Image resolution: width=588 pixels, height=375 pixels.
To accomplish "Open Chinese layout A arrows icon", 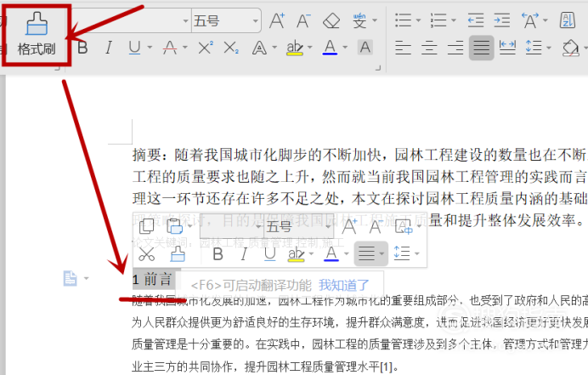I will (x=530, y=20).
